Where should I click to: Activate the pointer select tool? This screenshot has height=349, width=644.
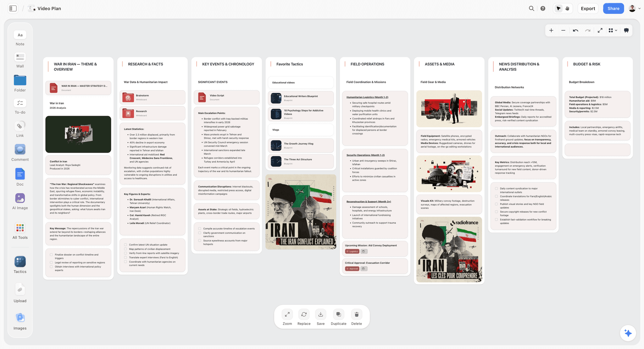[558, 8]
